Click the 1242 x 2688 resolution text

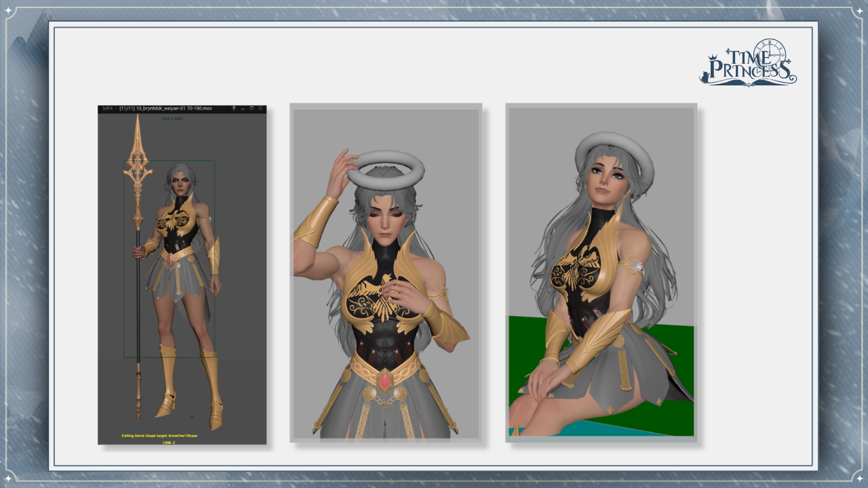tap(172, 119)
